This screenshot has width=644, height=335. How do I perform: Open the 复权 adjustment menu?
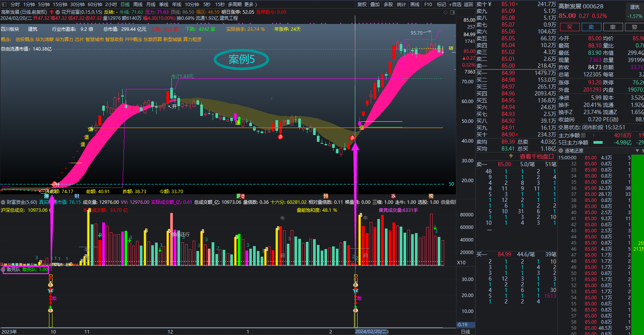coord(362,5)
